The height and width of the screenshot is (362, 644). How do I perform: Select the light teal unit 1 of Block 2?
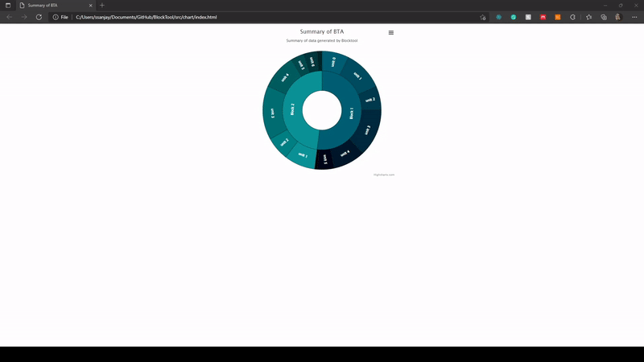[x=303, y=155]
